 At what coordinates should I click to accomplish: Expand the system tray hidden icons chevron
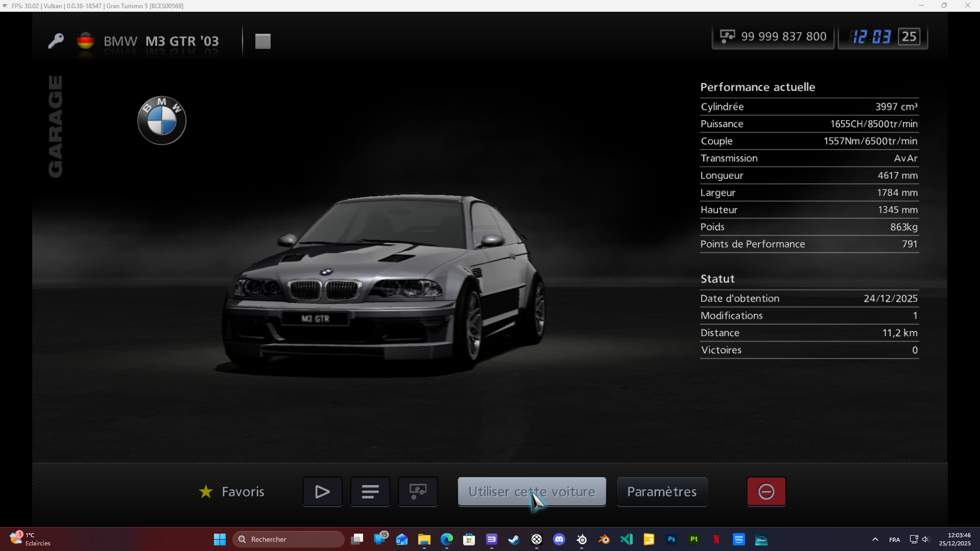coord(875,539)
